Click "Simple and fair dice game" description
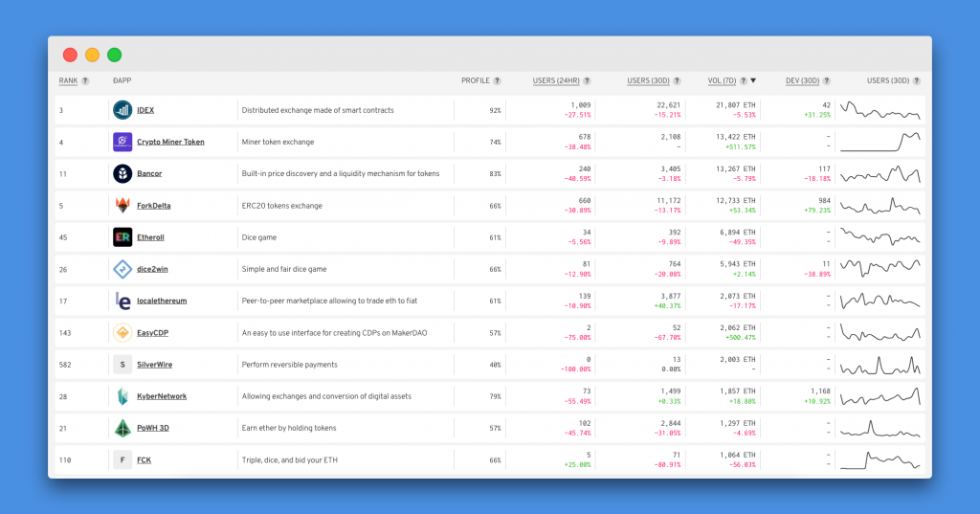Image resolution: width=980 pixels, height=514 pixels. [284, 269]
